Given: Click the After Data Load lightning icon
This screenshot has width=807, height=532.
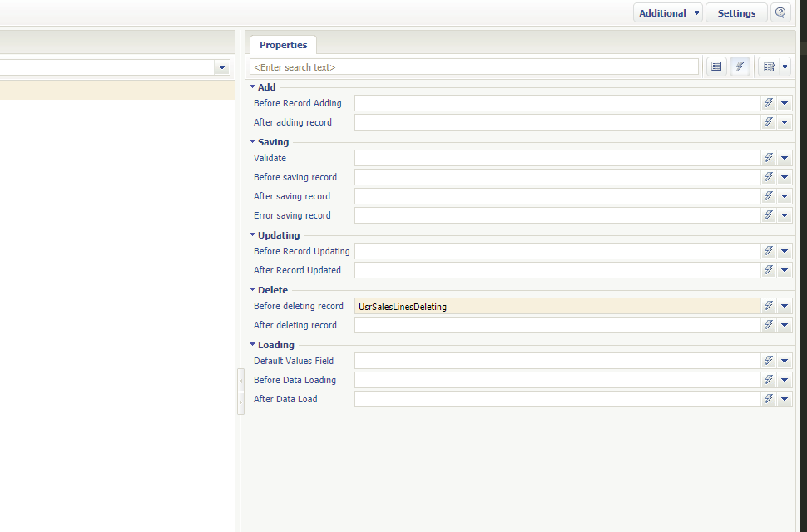Looking at the screenshot, I should tap(769, 399).
